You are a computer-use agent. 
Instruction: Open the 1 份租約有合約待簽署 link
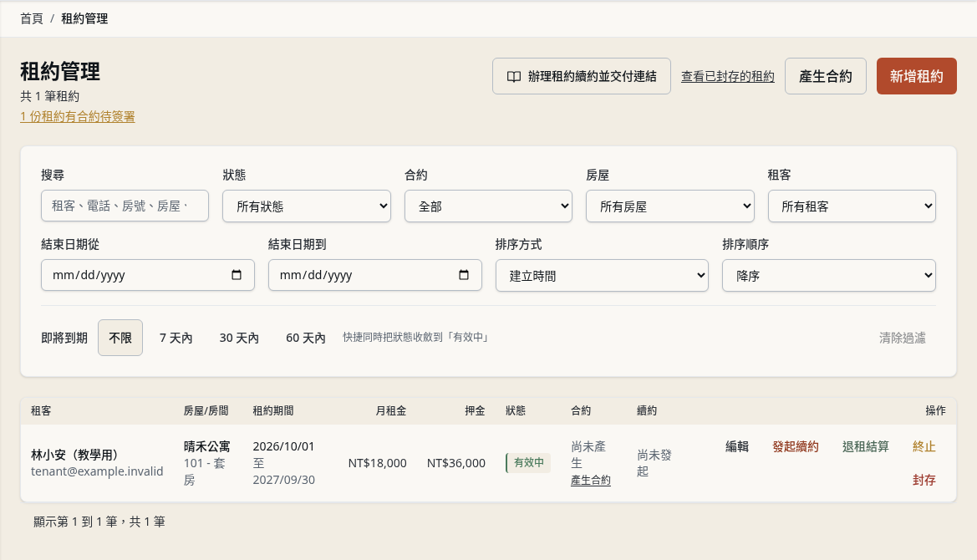[x=77, y=116]
